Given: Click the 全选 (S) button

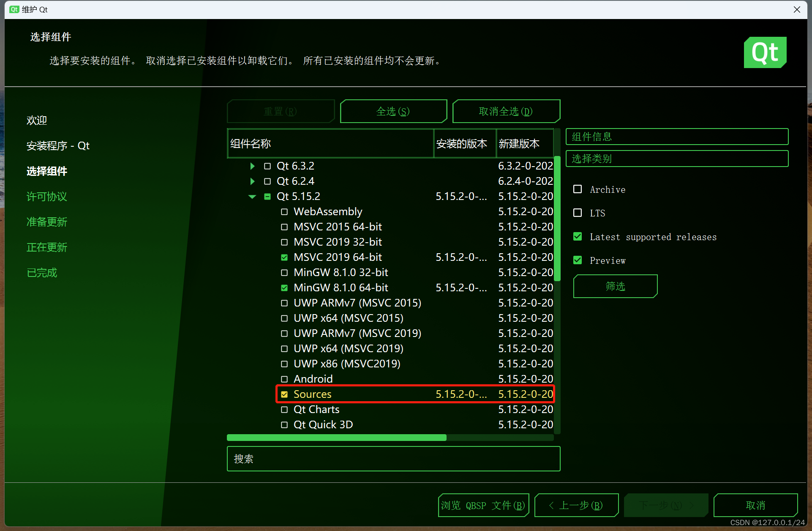Looking at the screenshot, I should click(x=393, y=111).
